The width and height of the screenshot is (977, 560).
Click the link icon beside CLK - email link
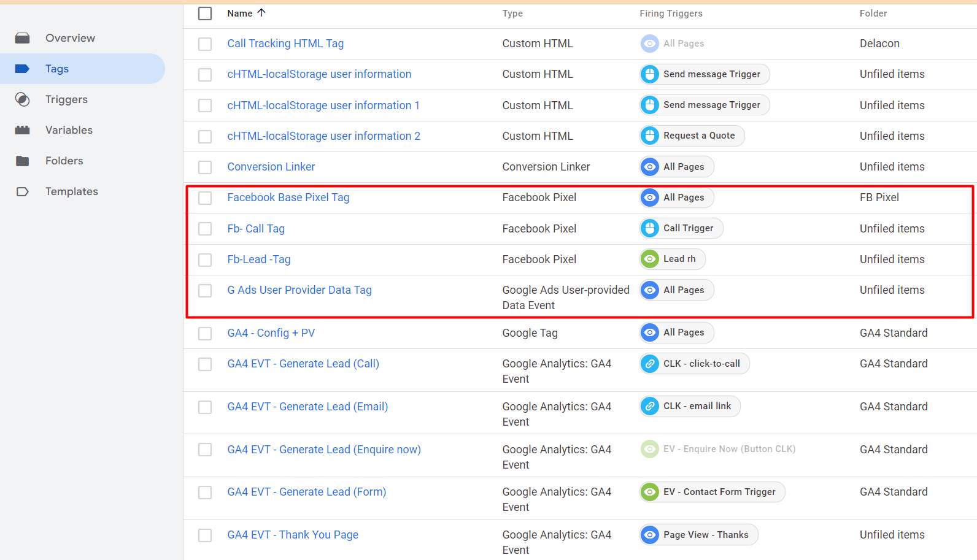tap(650, 406)
